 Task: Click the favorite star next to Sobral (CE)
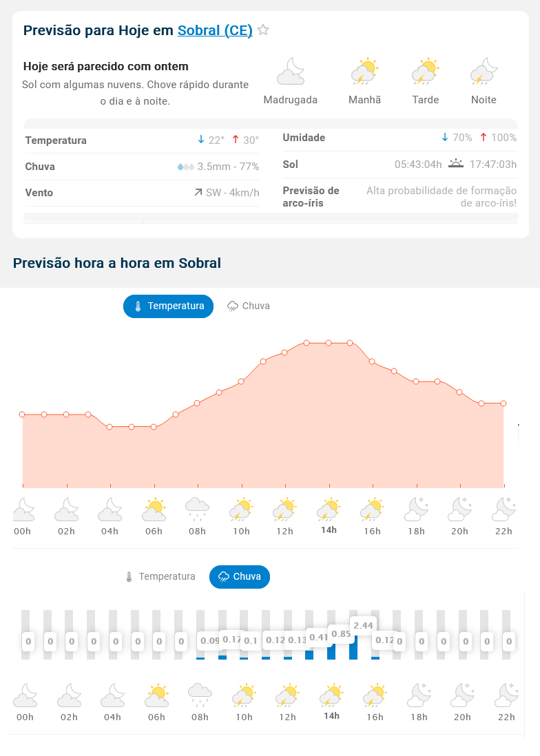263,30
